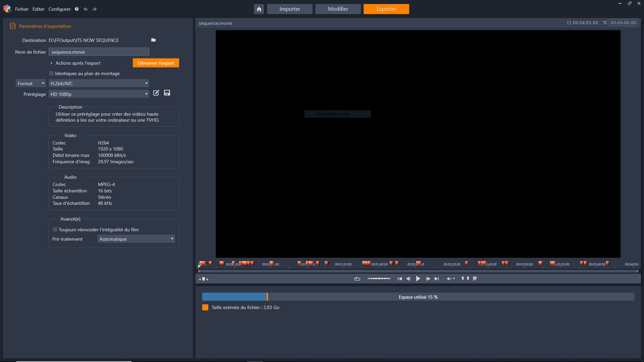The width and height of the screenshot is (644, 362).
Task: Open the Fichier menu
Action: coord(22,9)
